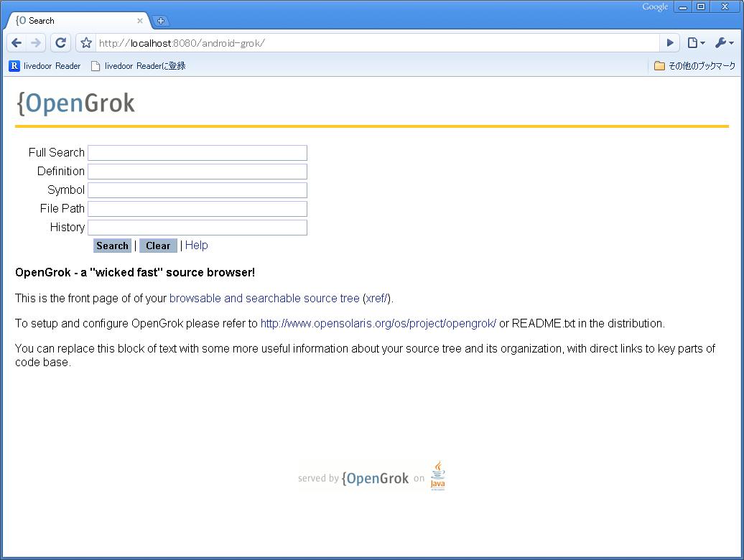Focus the URL address bar
This screenshot has width=744, height=560.
(x=377, y=43)
